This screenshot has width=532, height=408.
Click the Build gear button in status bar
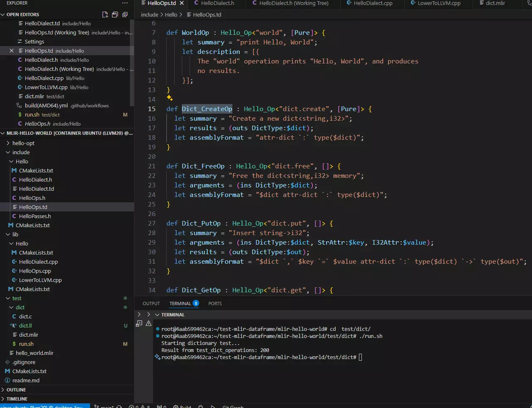182,406
